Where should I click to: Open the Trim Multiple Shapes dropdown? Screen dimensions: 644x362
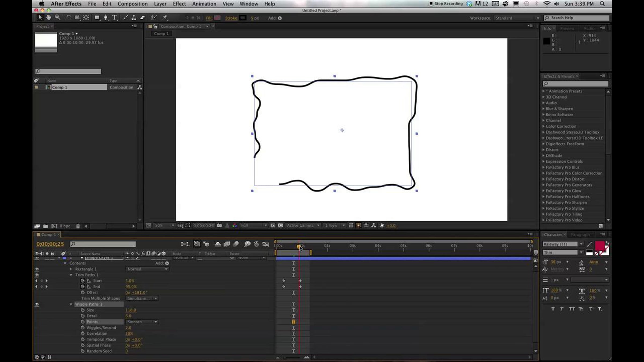coord(142,298)
